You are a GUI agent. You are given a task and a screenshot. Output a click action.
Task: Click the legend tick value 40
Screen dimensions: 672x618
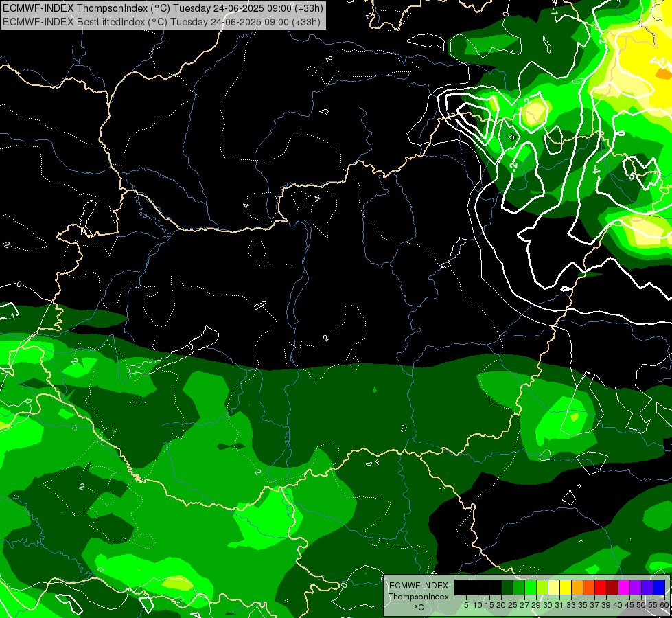pos(618,605)
